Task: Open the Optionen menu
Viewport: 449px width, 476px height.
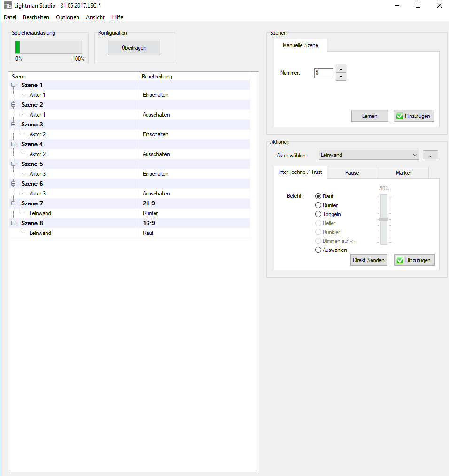Action: point(68,17)
